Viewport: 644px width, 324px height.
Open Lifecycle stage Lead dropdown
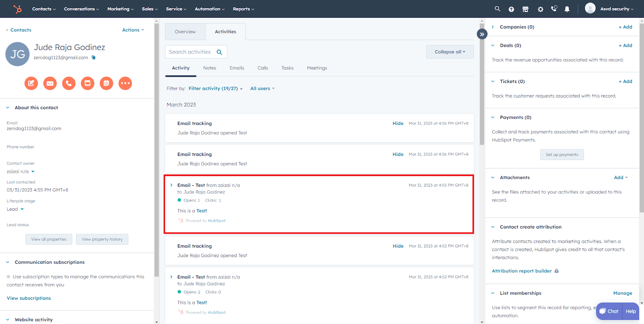pyautogui.click(x=15, y=209)
